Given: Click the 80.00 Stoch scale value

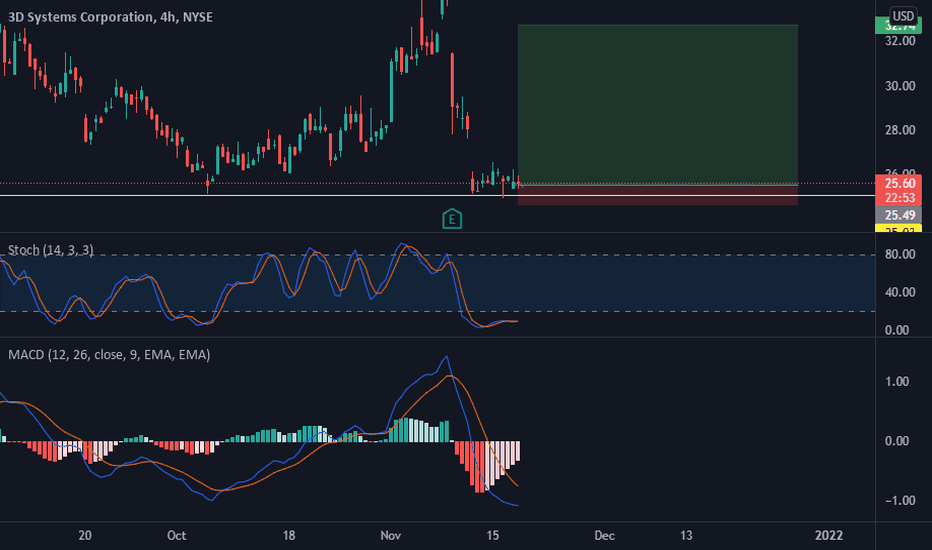Looking at the screenshot, I should coord(900,254).
